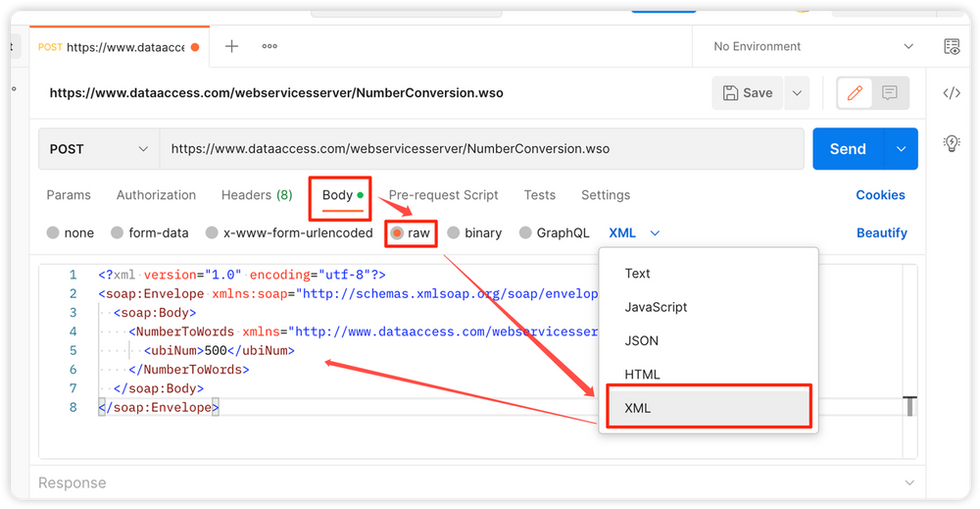
Task: Open a new request tab with plus icon
Action: [232, 46]
